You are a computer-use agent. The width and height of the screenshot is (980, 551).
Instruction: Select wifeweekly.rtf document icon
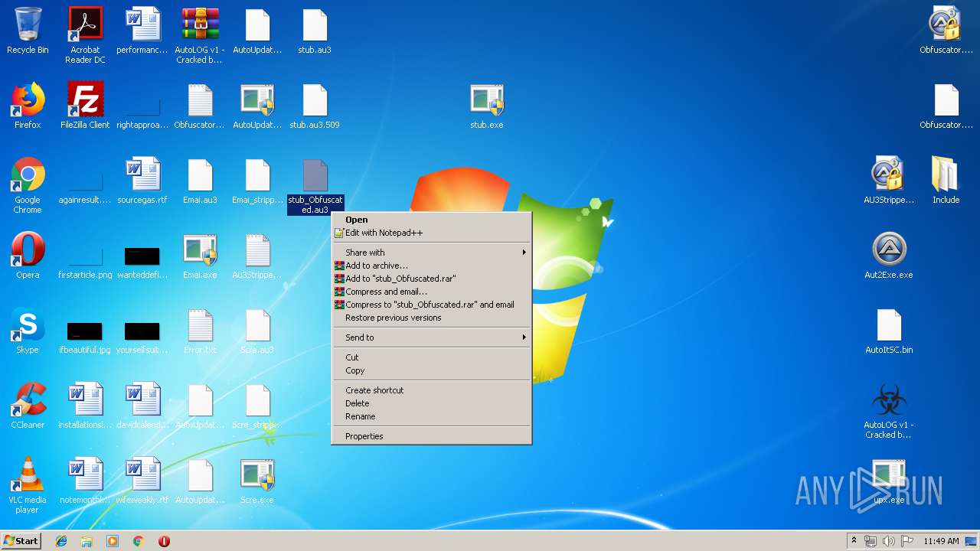tap(142, 481)
